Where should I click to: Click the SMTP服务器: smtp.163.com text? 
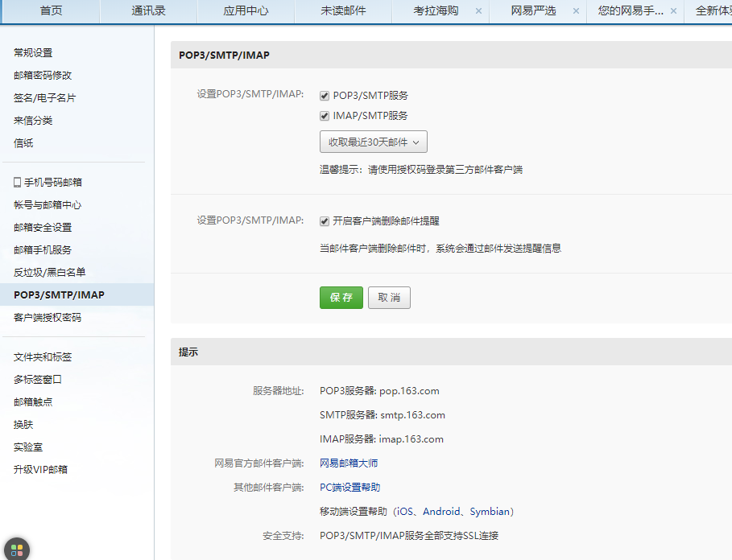(x=383, y=415)
